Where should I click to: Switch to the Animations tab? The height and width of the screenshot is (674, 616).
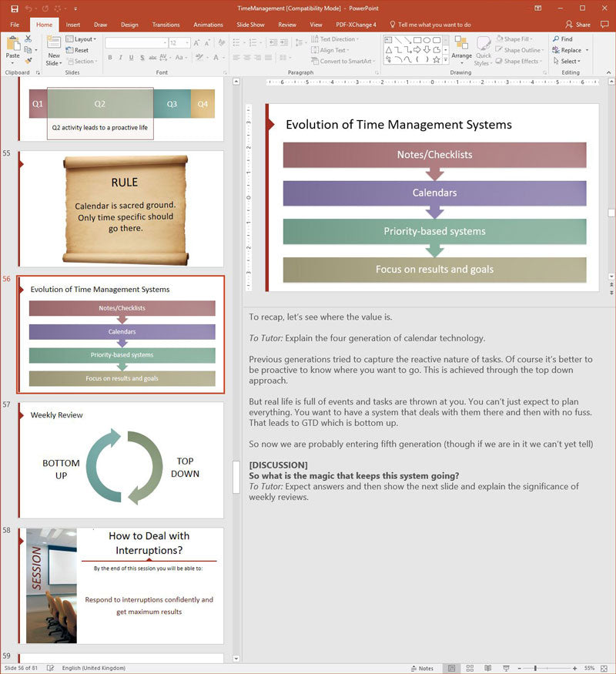coord(208,25)
